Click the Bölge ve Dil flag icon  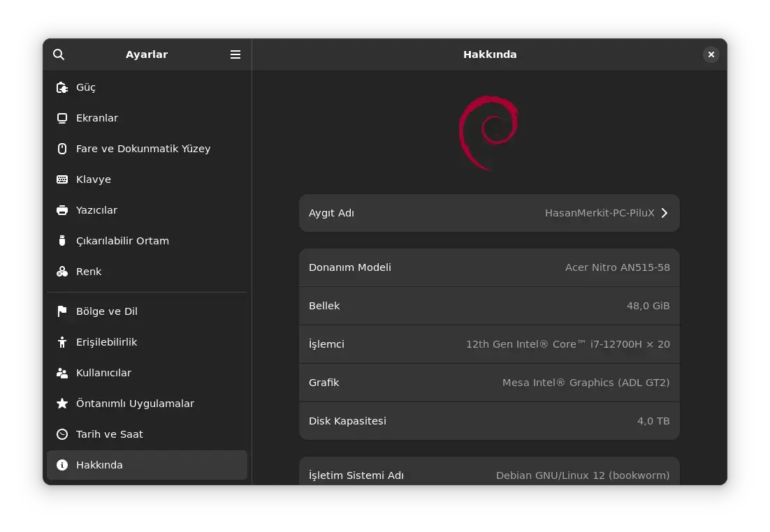tap(62, 311)
